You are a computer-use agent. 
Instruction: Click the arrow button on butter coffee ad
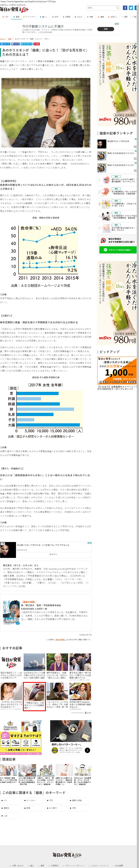[88, 750]
